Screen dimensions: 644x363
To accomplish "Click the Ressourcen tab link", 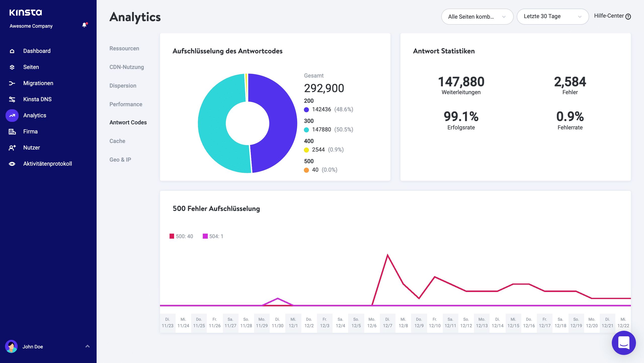I will pos(124,48).
